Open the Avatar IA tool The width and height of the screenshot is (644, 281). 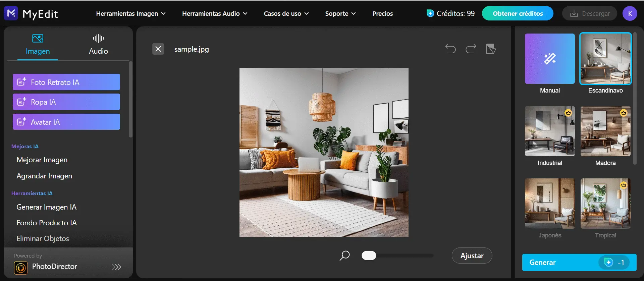tap(66, 122)
